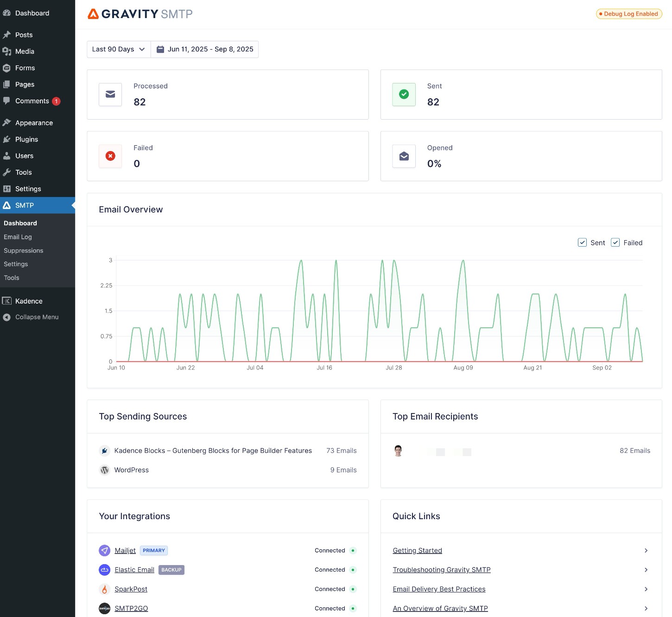This screenshot has height=617, width=672.
Task: Click the Troubleshooting Gravity SMTP chevron
Action: (x=646, y=570)
